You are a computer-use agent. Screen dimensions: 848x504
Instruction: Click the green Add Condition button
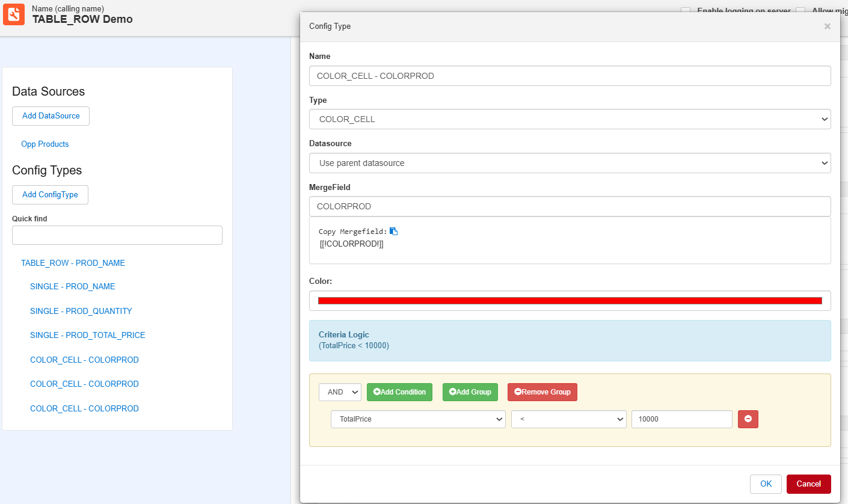coord(399,392)
